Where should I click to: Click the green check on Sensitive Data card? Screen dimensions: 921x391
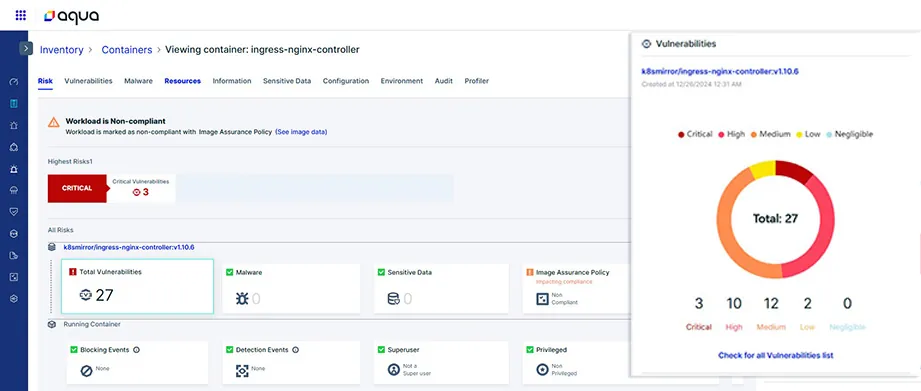point(382,272)
